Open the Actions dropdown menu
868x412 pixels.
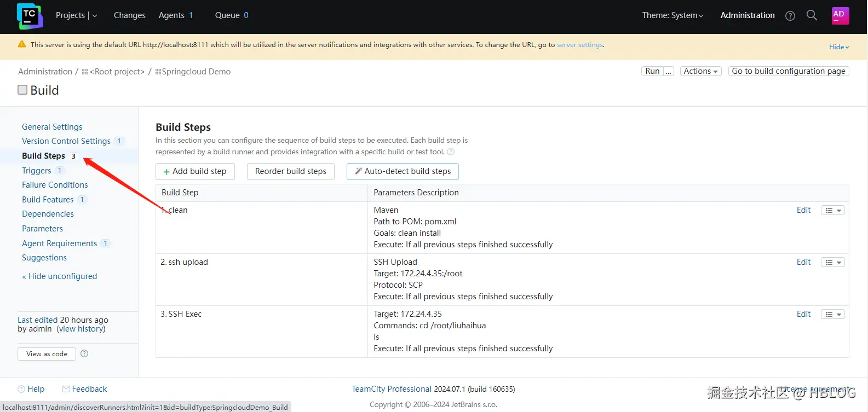700,71
